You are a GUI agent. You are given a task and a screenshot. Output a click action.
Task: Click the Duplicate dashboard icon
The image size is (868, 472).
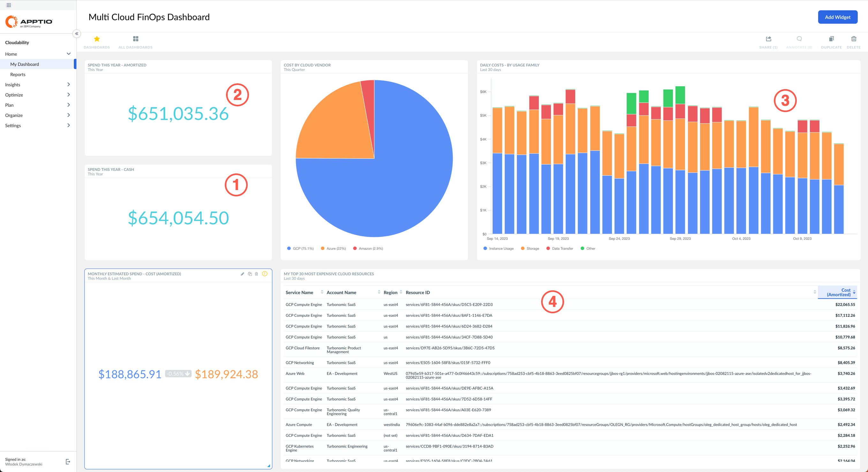(x=831, y=39)
